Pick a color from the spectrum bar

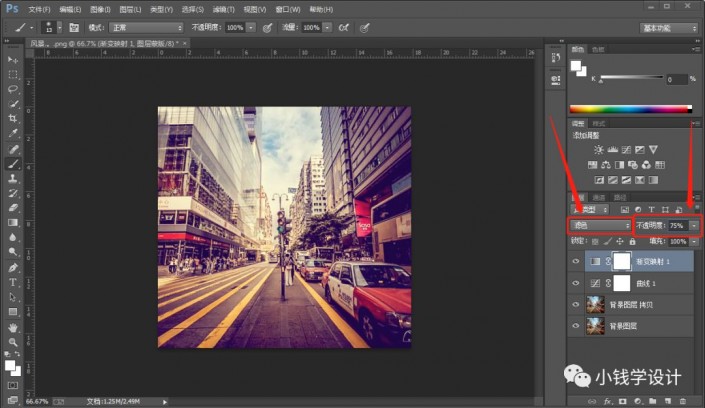point(630,108)
